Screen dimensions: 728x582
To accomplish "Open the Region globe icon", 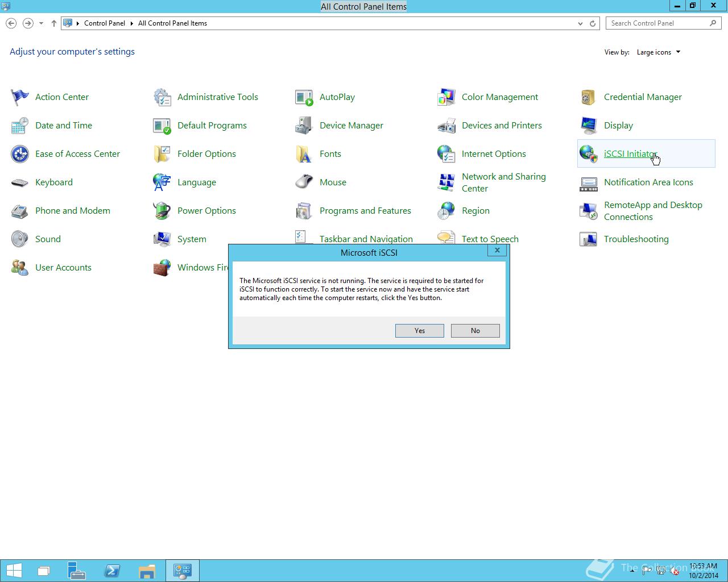I will [x=446, y=211].
